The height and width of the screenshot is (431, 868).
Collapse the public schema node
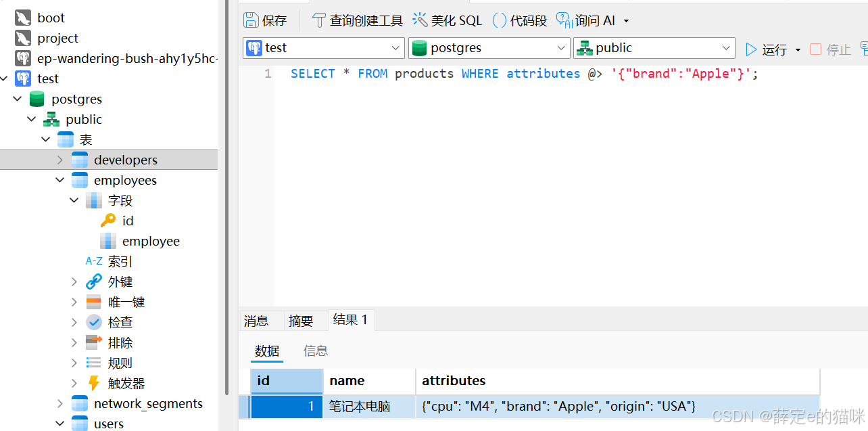pyautogui.click(x=32, y=120)
